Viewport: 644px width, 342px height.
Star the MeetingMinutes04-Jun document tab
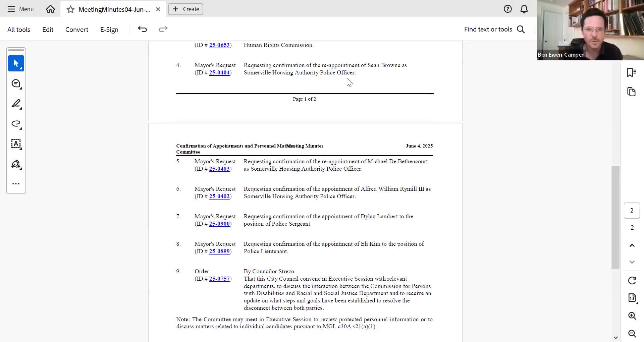click(70, 9)
